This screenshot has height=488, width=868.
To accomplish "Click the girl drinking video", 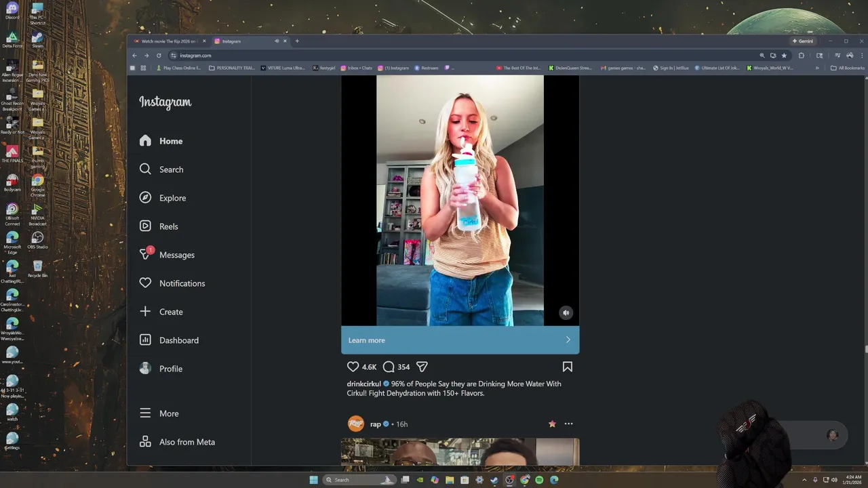I will tap(460, 201).
